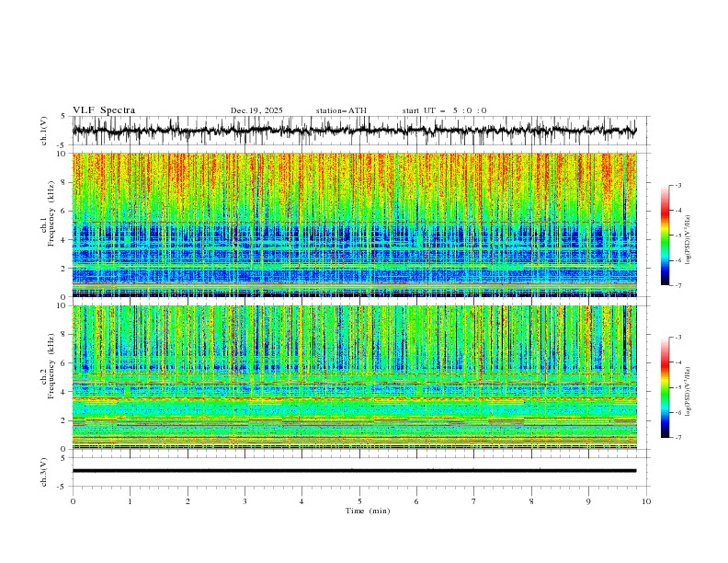The height and width of the screenshot is (563, 728).
Task: Click the lower PSD color scale bar
Action: click(x=665, y=387)
